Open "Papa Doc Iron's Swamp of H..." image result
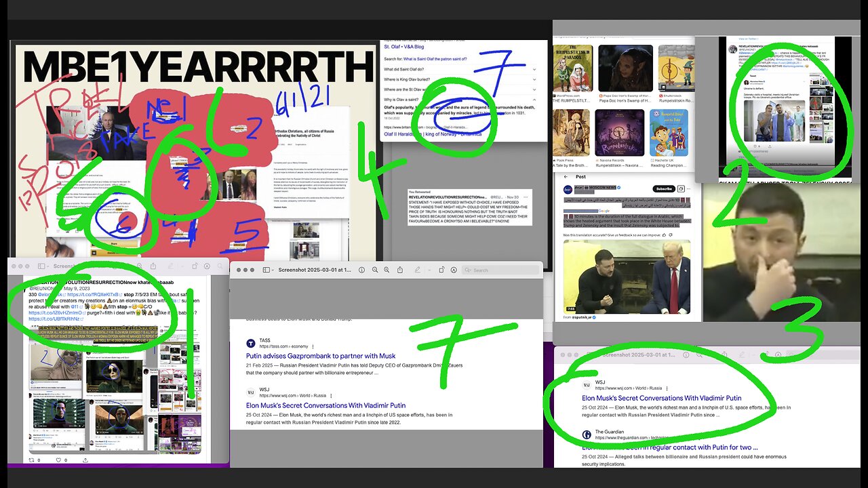This screenshot has width=868, height=488. tap(626, 68)
